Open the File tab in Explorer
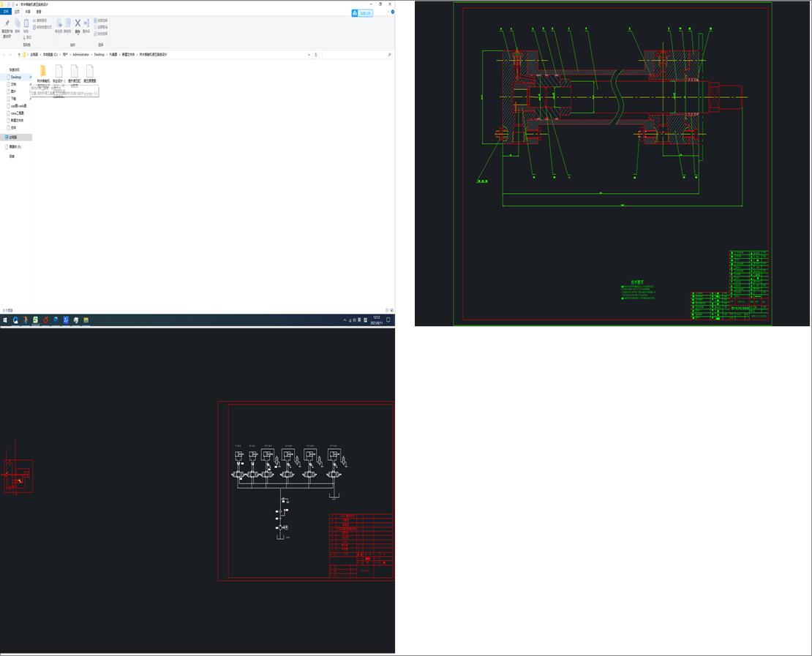The height and width of the screenshot is (656, 812). click(6, 12)
